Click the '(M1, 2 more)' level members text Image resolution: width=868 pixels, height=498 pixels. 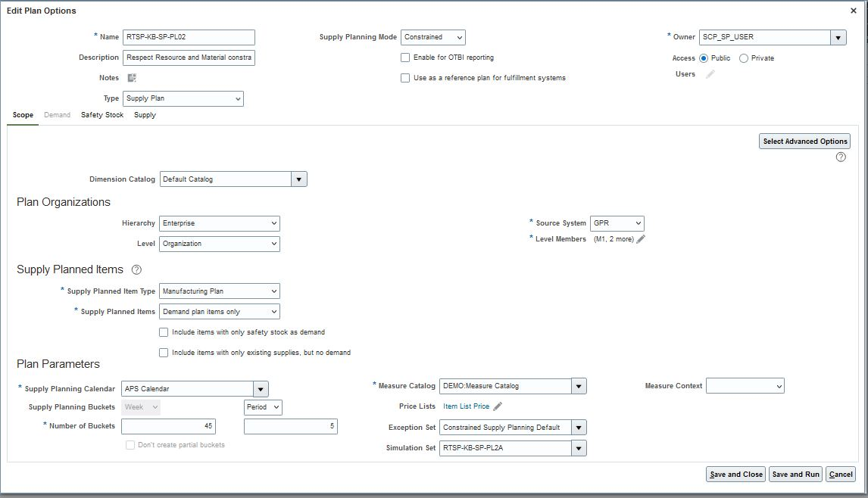[614, 240]
